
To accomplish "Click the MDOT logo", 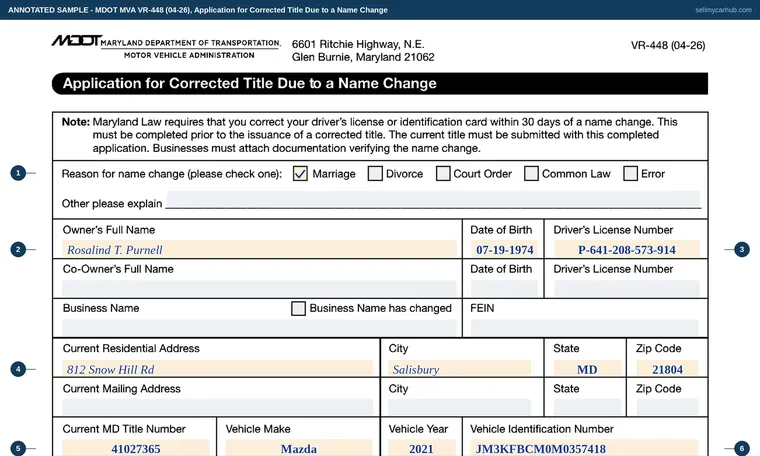I will click(77, 40).
